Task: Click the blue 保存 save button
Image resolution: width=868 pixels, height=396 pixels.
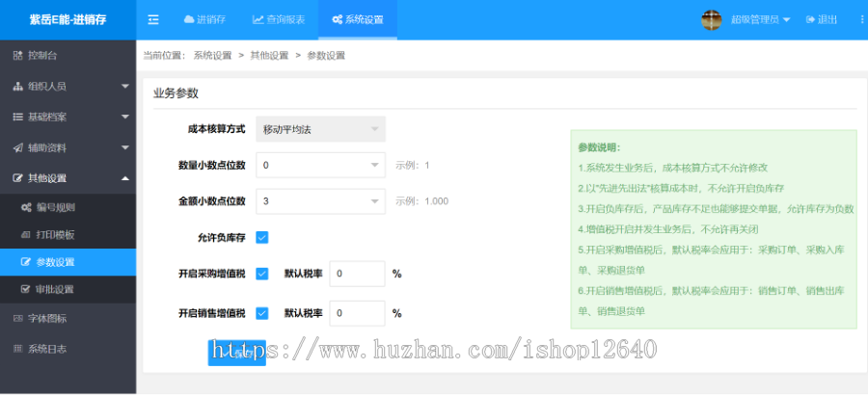Action: (x=237, y=353)
